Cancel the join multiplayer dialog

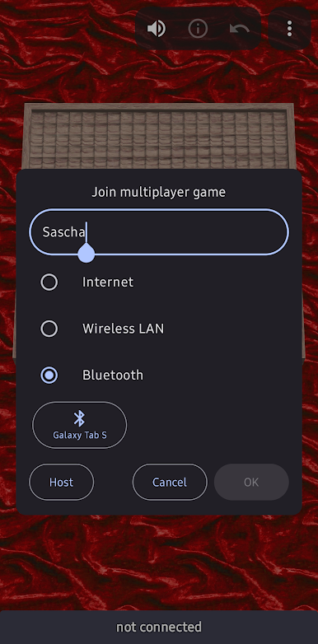(x=170, y=483)
